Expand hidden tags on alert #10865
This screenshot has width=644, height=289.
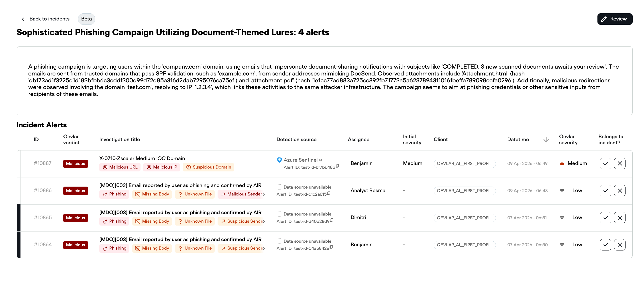point(264,221)
